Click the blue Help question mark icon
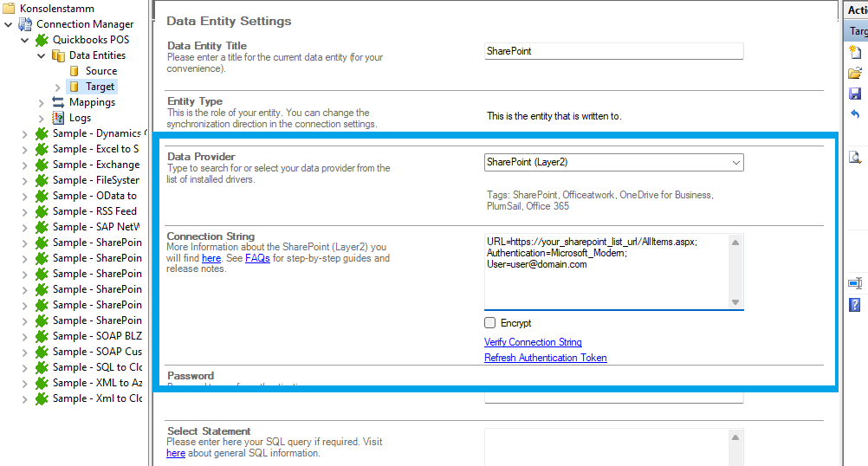The image size is (868, 466). click(855, 304)
